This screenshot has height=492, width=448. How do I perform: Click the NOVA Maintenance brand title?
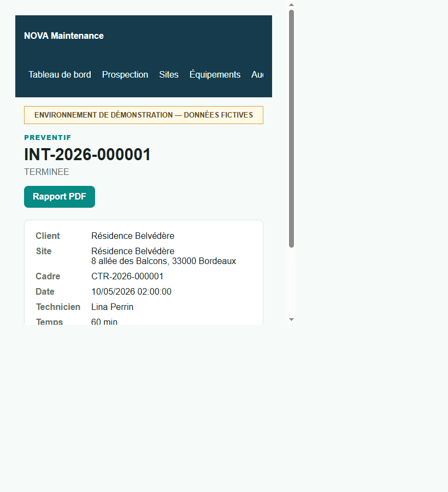point(64,36)
